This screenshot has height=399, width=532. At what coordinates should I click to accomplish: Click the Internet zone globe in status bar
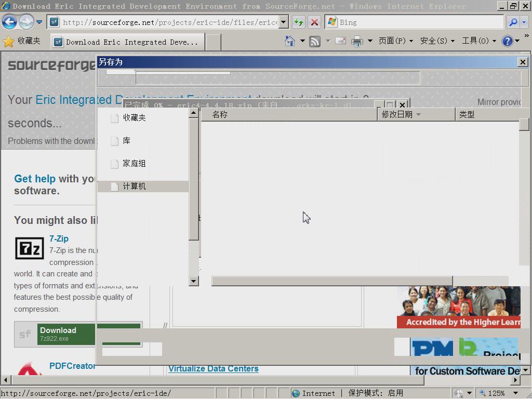pyautogui.click(x=296, y=393)
